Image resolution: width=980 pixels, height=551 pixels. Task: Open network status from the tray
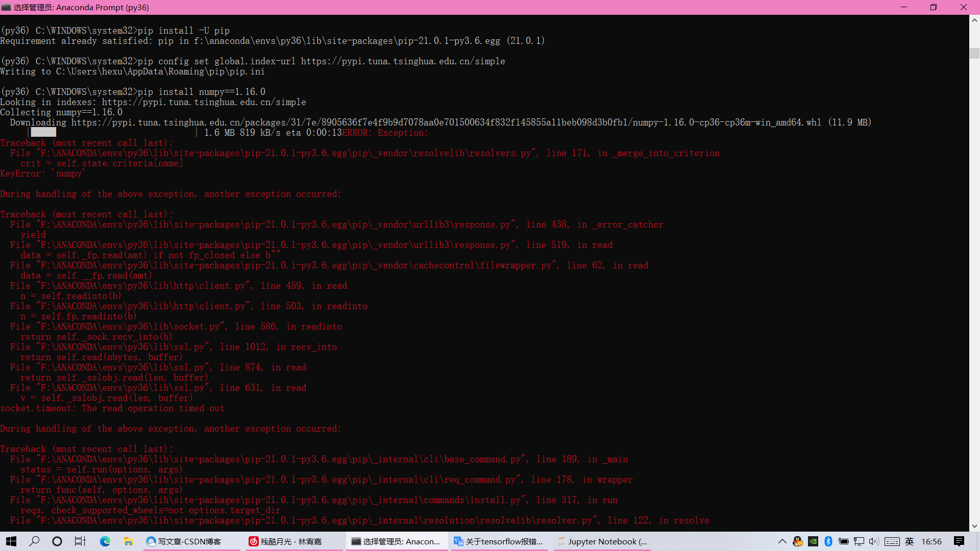860,541
